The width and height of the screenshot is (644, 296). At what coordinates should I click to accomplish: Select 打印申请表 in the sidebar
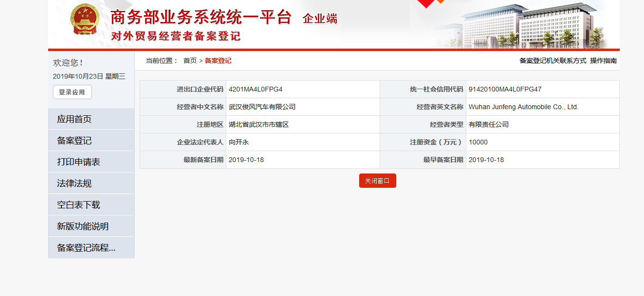[x=91, y=162]
